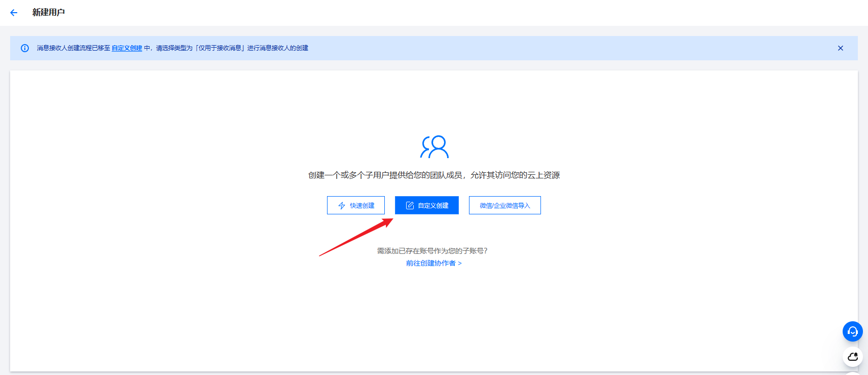Dismiss the blue info banner
Viewport: 868px width, 375px height.
pos(841,48)
